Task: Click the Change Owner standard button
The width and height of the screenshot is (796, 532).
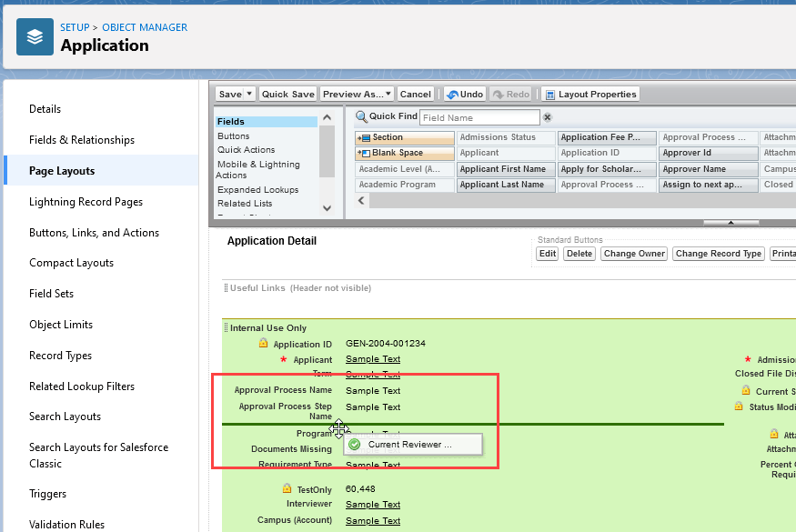Action: click(x=634, y=254)
